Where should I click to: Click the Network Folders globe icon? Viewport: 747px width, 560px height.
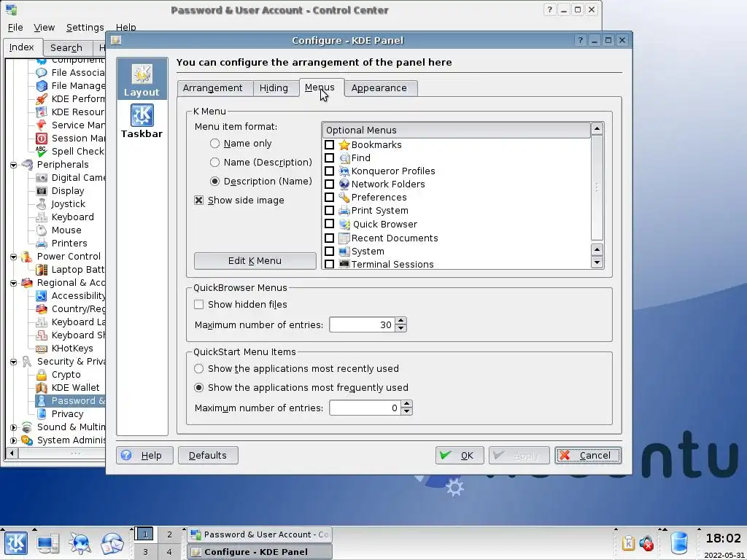pos(344,184)
